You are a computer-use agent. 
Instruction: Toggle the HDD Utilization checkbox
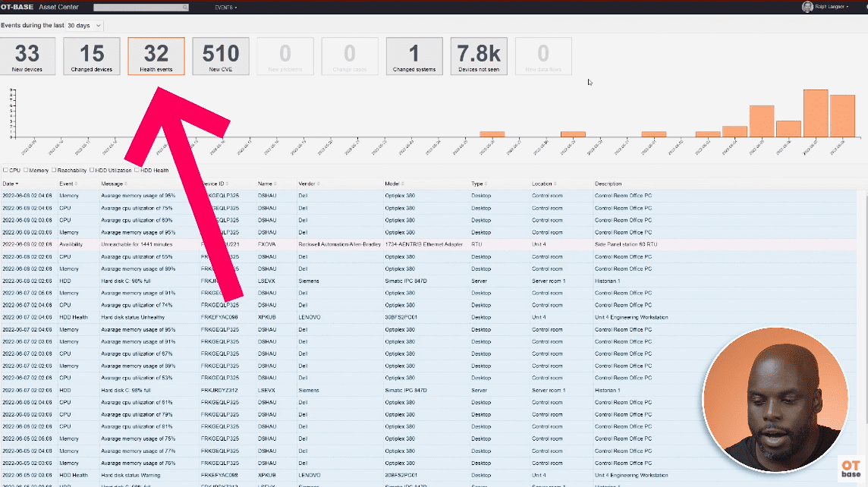pyautogui.click(x=93, y=171)
